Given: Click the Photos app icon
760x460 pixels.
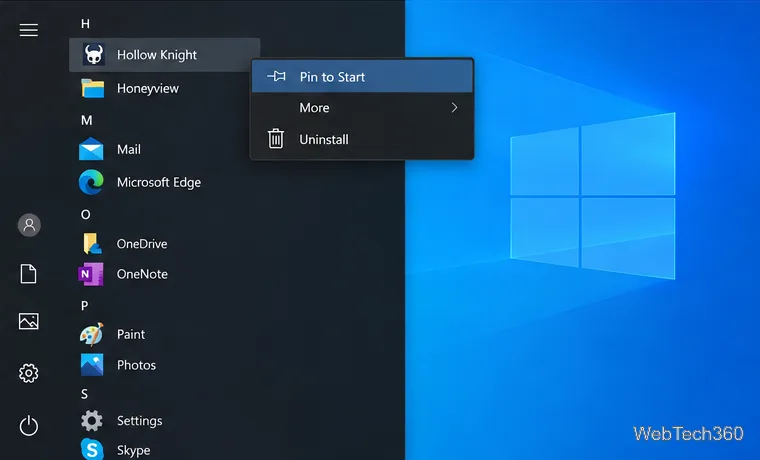Looking at the screenshot, I should click(92, 365).
